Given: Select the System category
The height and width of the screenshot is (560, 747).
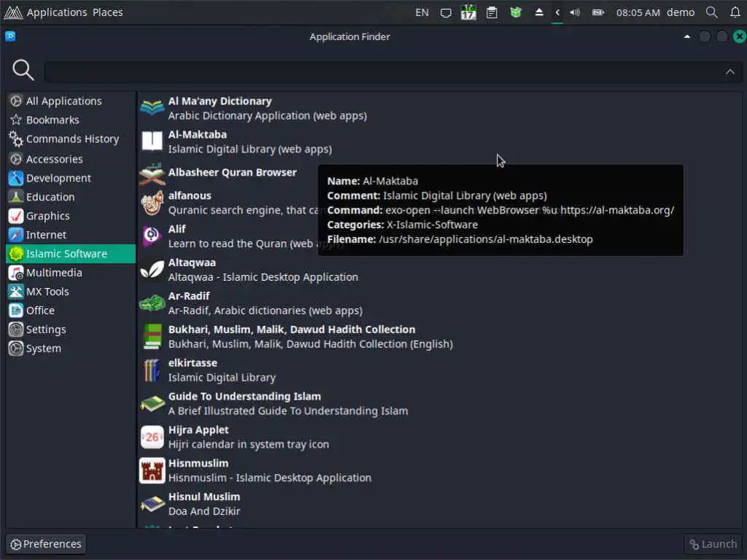Looking at the screenshot, I should pos(71,349).
